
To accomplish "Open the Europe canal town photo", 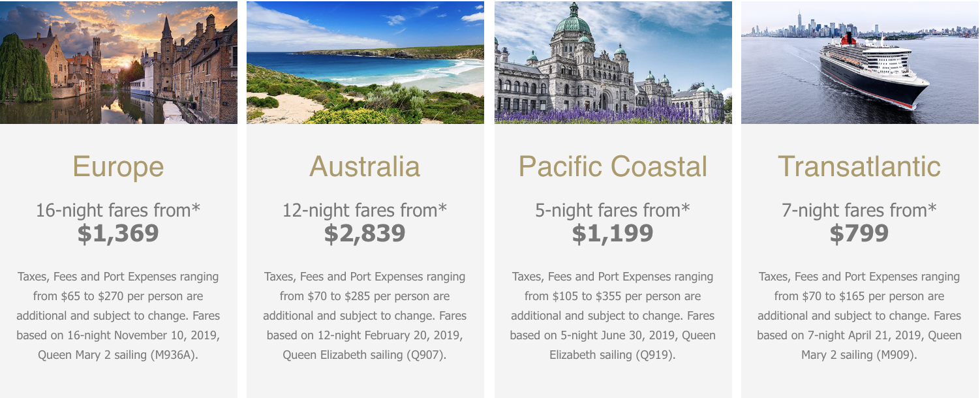I will pos(119,62).
